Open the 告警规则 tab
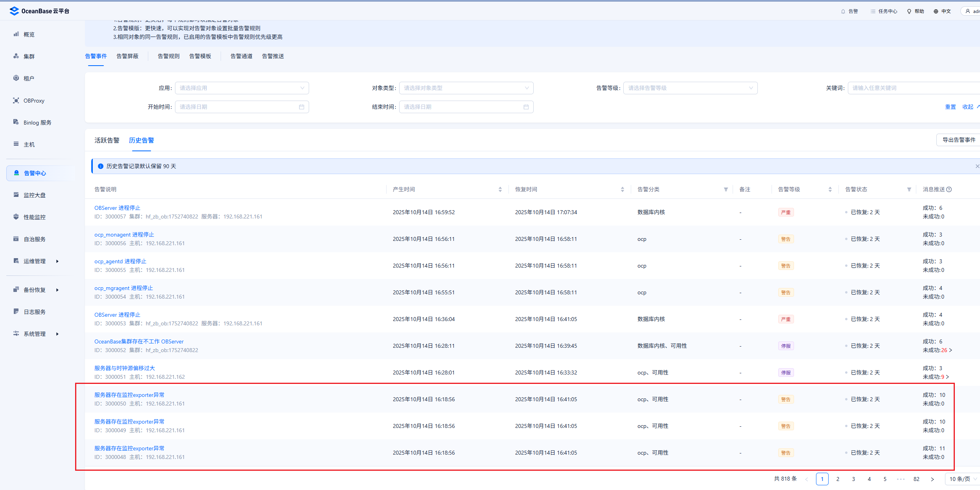The image size is (980, 490). pos(168,56)
